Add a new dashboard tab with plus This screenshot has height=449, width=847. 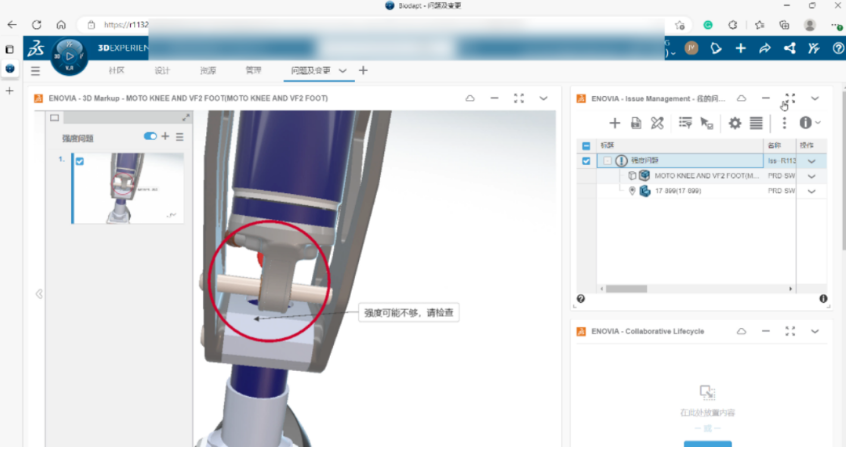click(363, 71)
